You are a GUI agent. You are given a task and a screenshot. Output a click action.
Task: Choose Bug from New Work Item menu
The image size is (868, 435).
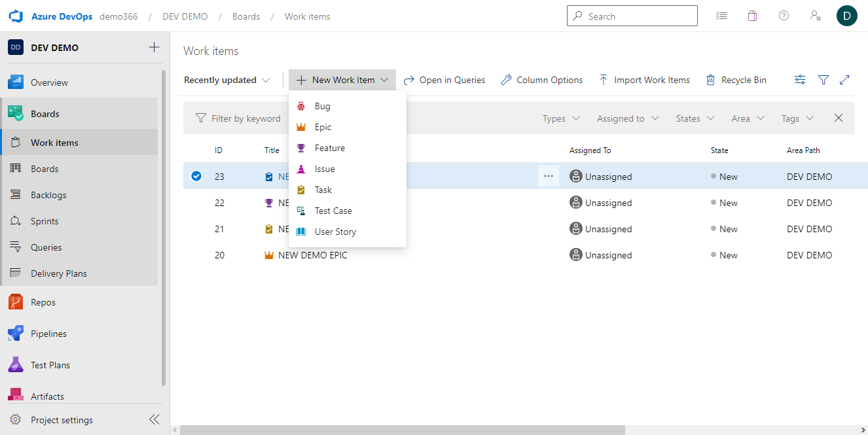(348, 106)
